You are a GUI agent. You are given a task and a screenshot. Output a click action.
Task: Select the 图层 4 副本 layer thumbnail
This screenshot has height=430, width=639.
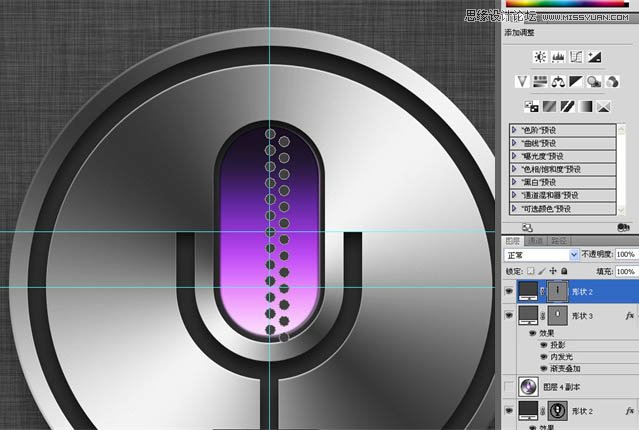(529, 386)
